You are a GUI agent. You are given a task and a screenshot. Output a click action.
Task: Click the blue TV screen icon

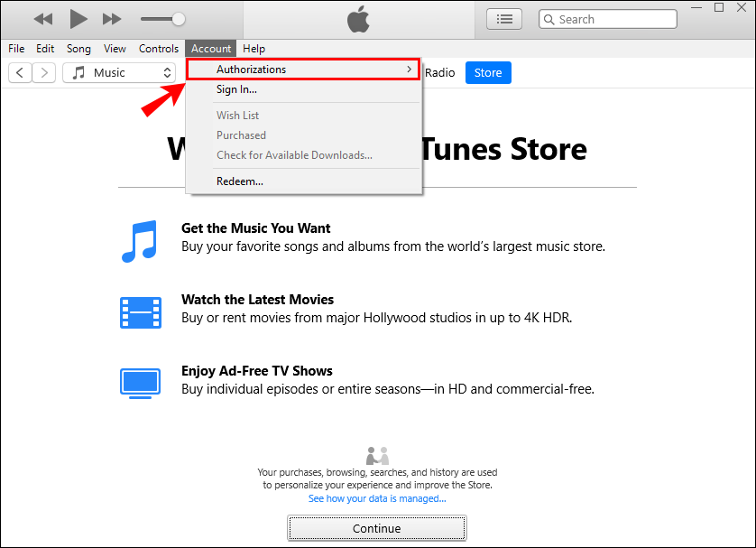141,384
